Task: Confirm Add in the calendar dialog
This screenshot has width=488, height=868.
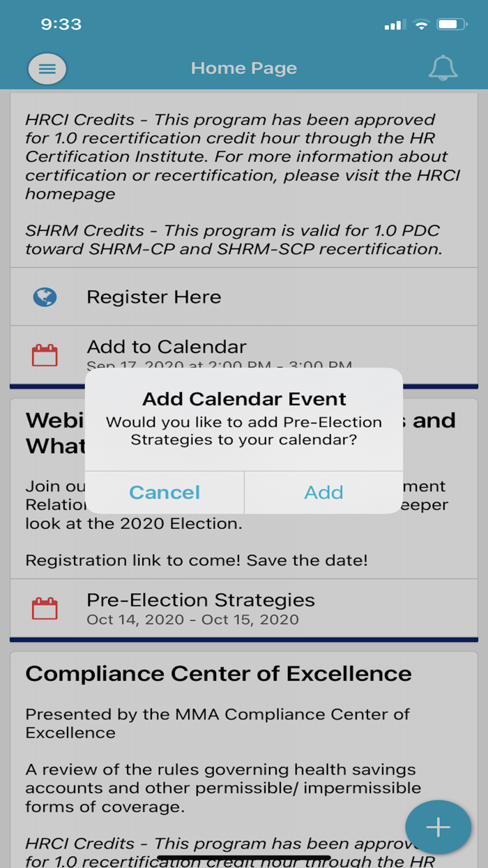Action: (323, 493)
